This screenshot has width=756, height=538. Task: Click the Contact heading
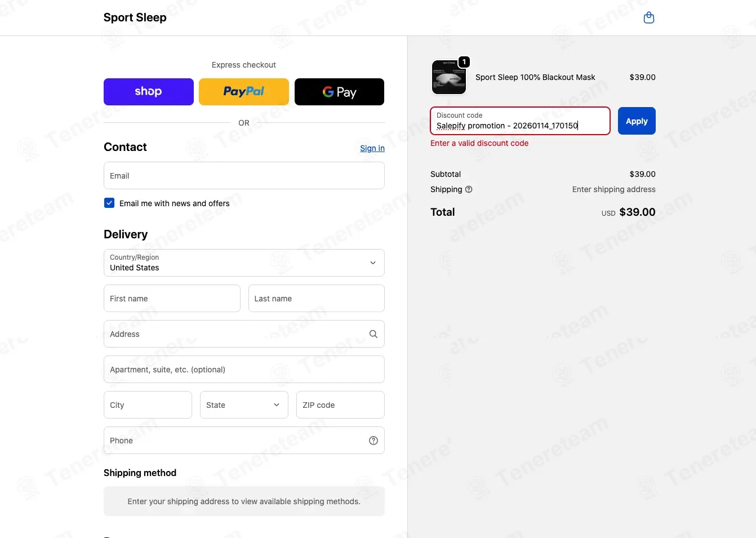point(125,147)
